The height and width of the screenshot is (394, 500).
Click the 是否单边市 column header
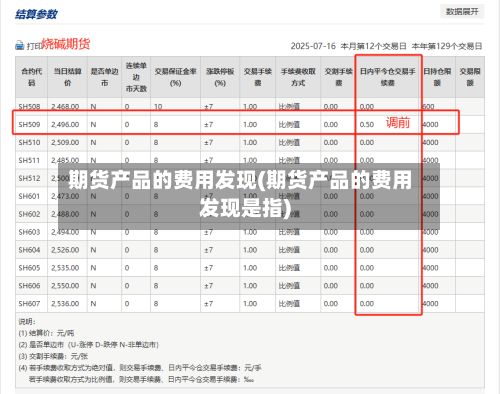(105, 77)
